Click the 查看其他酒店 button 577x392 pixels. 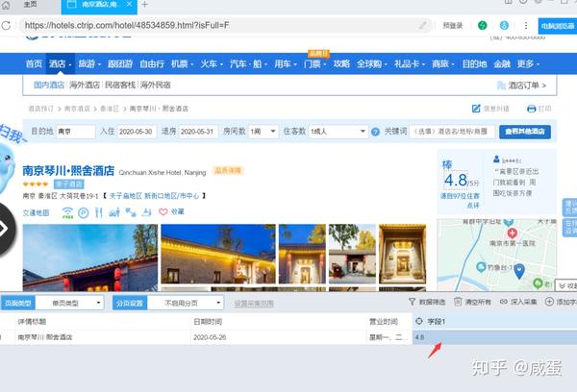click(x=525, y=132)
